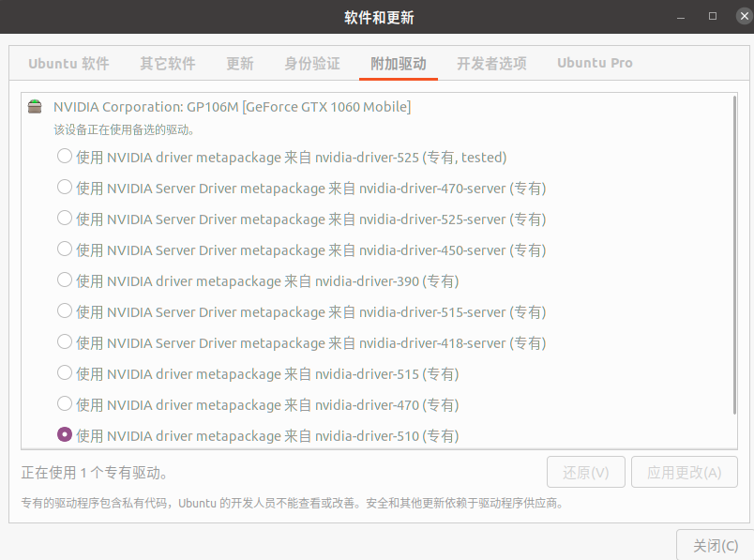This screenshot has width=754, height=560.
Task: Click the selected nvidia-driver-510 radio button
Action: pos(65,435)
